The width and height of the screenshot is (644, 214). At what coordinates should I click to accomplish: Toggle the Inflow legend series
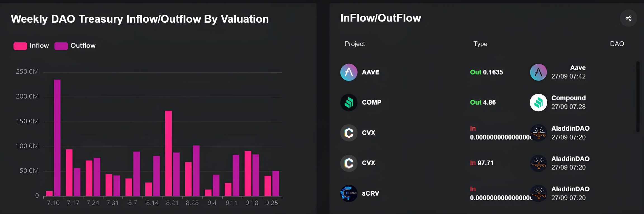coord(39,46)
